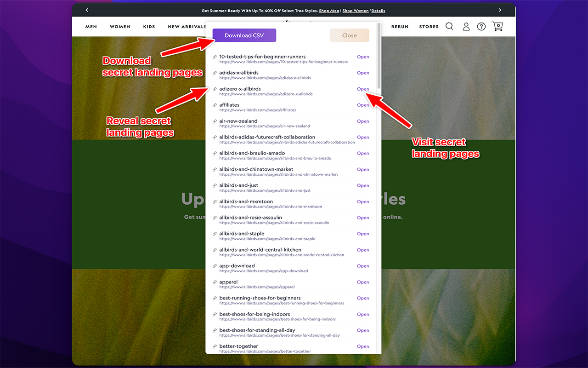Viewport: 588px width, 368px height.
Task: Close the landing pages panel
Action: point(349,35)
